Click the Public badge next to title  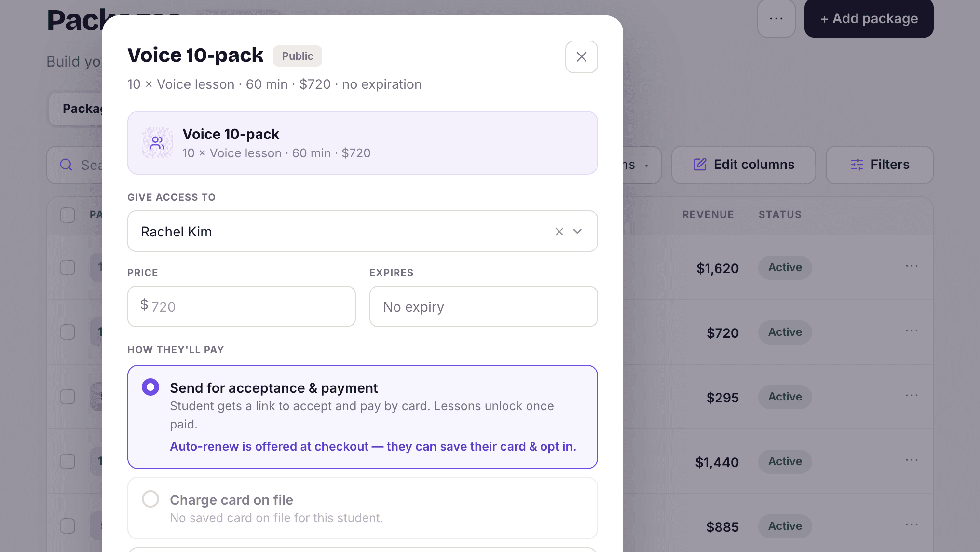click(298, 56)
